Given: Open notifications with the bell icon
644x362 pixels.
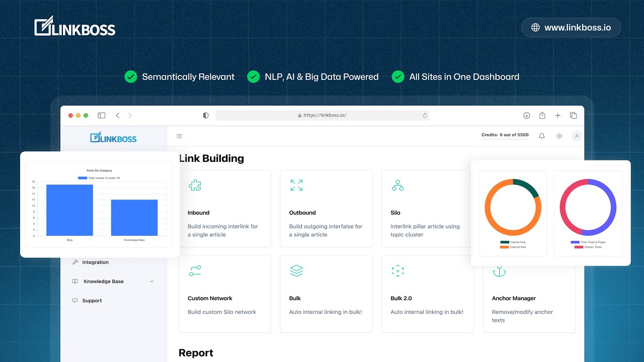Looking at the screenshot, I should (542, 136).
